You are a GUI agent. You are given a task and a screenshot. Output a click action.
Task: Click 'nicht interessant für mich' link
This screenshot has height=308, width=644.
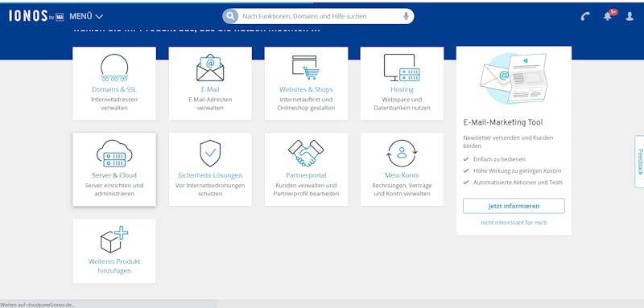514,223
